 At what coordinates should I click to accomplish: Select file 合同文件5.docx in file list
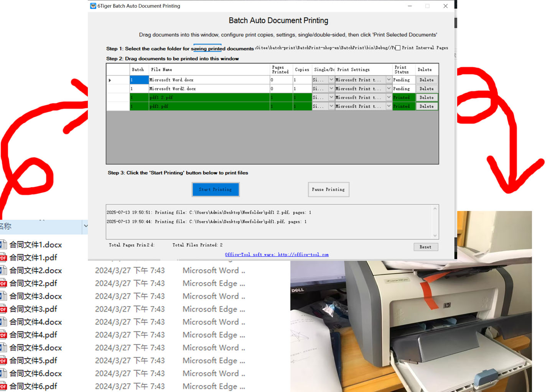(36, 348)
